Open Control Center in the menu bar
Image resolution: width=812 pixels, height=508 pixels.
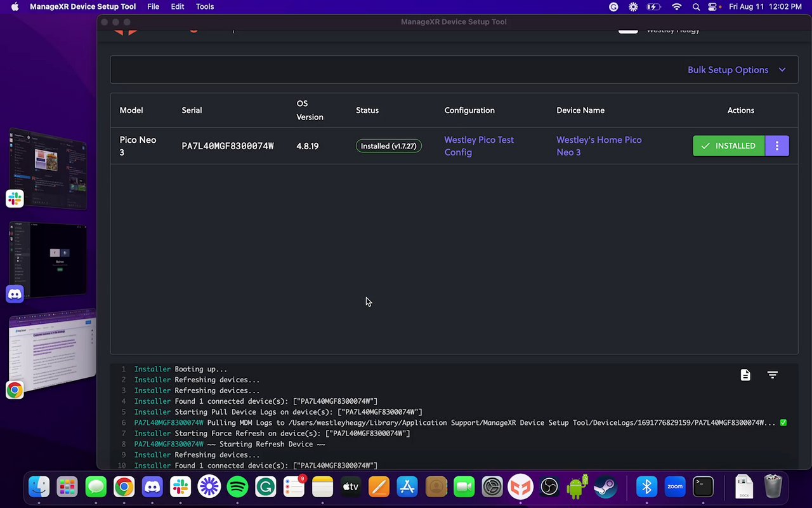pos(713,7)
